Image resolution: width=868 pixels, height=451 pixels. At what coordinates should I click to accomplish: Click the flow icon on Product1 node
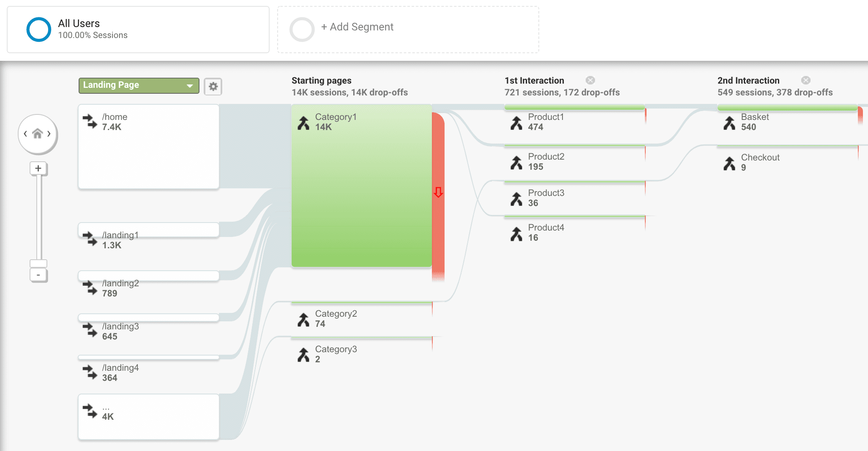[517, 122]
